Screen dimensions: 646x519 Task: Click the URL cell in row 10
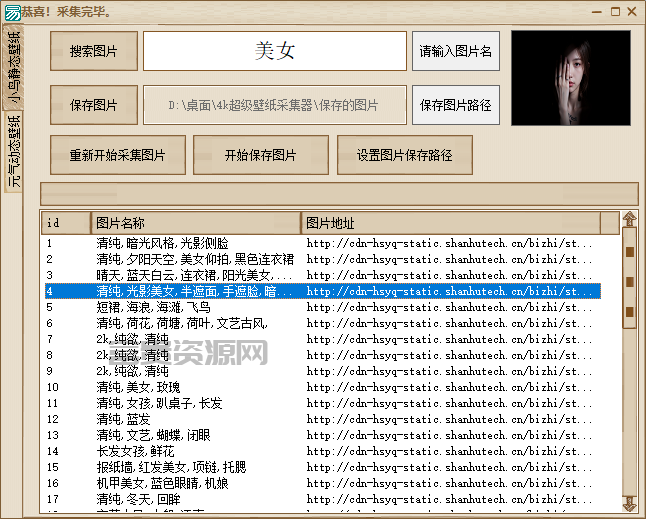[449, 387]
